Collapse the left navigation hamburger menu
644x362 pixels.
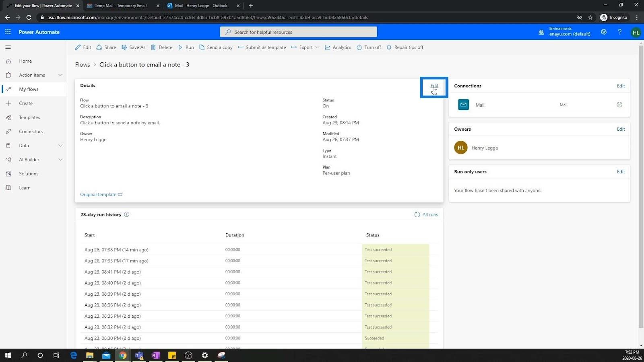click(8, 47)
